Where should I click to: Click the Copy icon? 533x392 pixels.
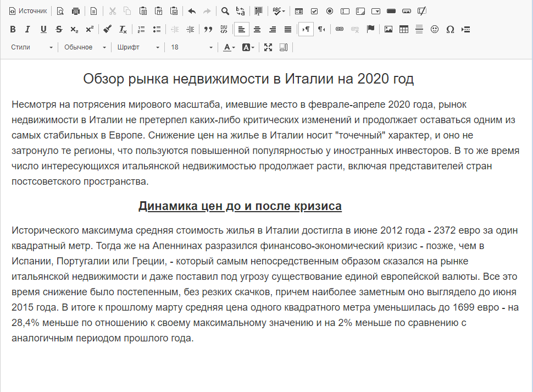click(x=127, y=11)
